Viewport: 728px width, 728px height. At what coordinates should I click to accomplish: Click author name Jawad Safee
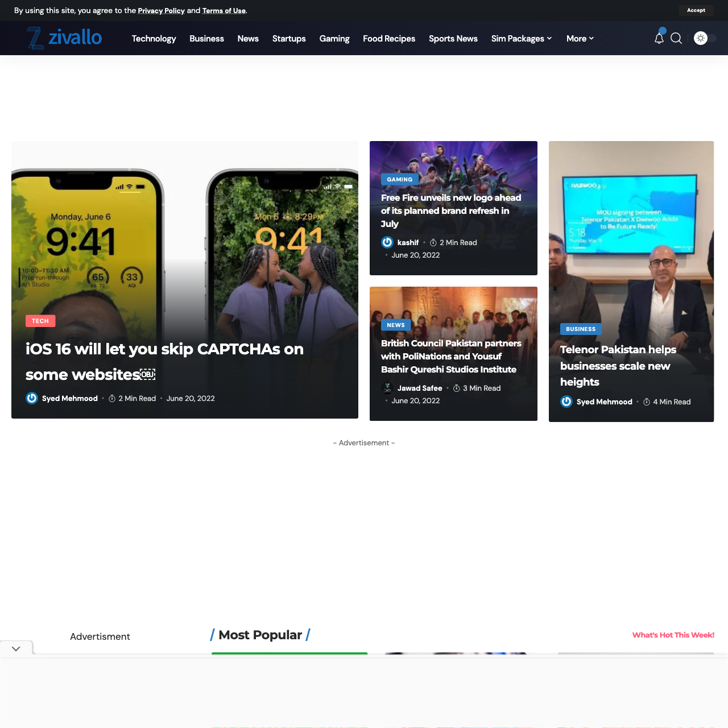click(x=420, y=388)
